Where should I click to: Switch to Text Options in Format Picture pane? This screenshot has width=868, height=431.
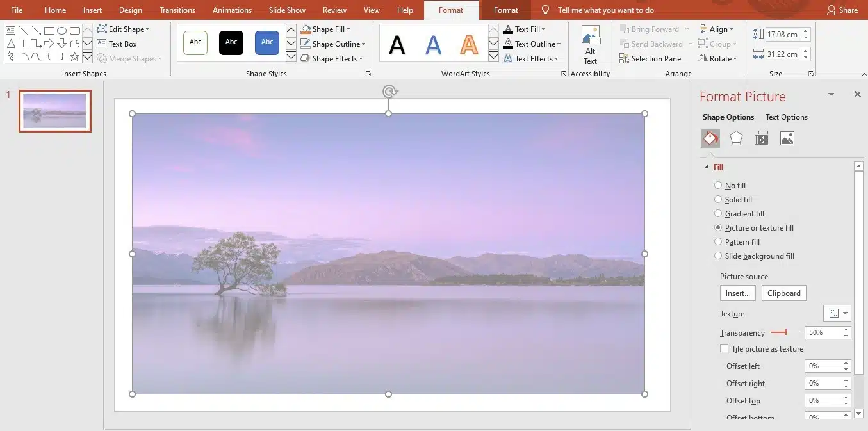[786, 117]
